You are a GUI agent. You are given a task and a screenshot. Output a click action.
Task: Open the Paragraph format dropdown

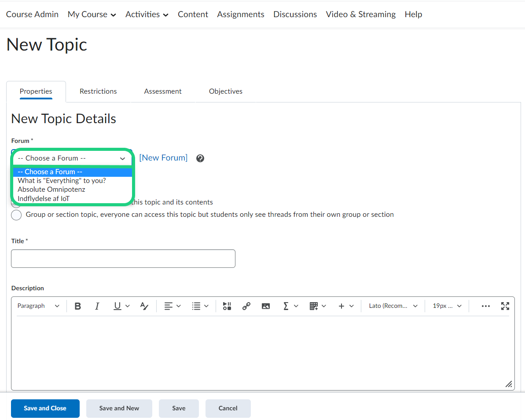point(38,306)
